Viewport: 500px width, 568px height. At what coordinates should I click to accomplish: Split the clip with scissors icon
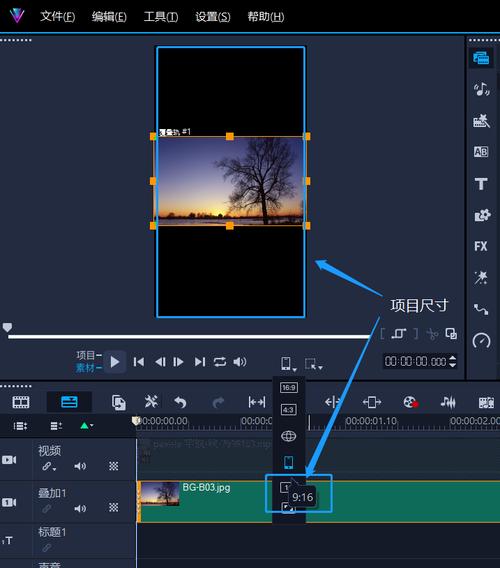pyautogui.click(x=432, y=334)
